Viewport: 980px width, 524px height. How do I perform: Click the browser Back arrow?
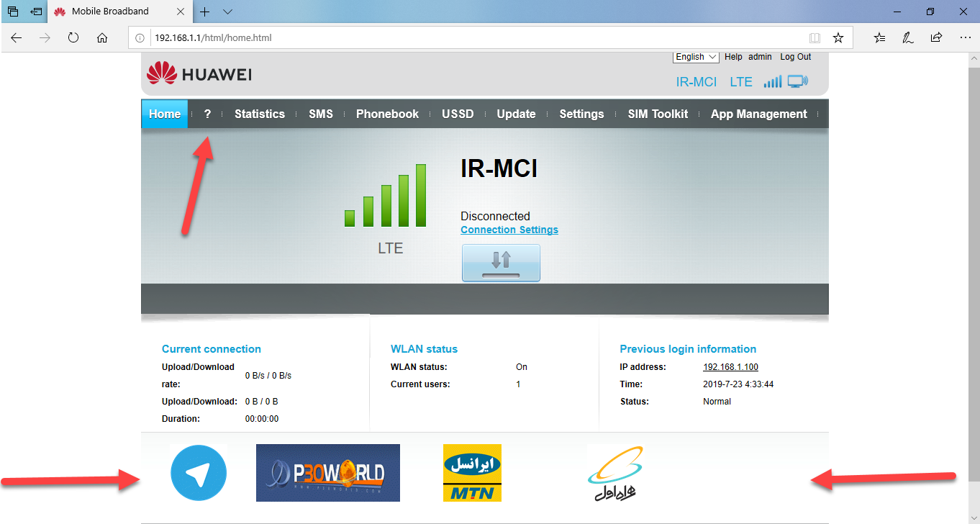coord(17,37)
